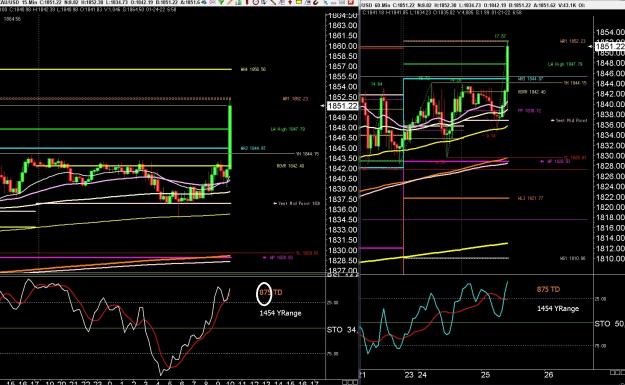Click the 1454 YRange label on right chart
625x385 pixels.
click(558, 308)
